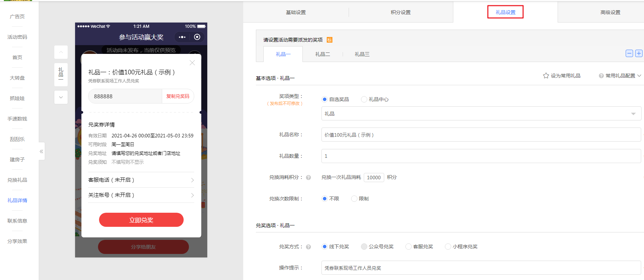Click the orange badge beside prize heading
The width and height of the screenshot is (644, 280).
tap(330, 40)
